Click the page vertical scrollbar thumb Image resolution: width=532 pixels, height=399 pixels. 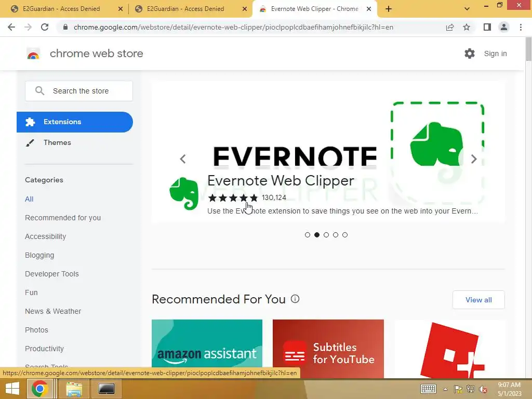[x=528, y=50]
